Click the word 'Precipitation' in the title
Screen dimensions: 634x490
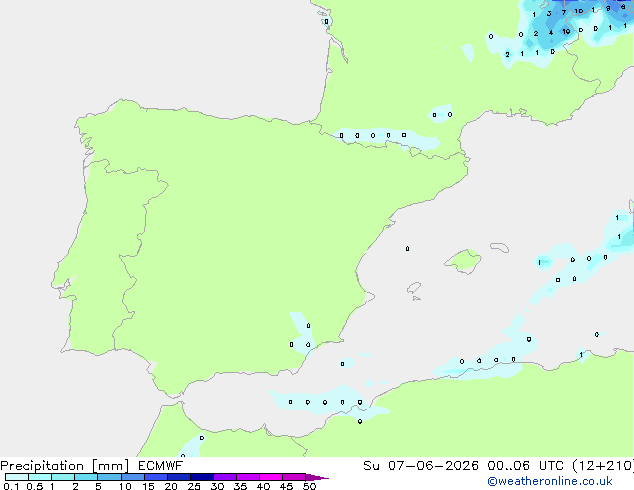pos(42,466)
